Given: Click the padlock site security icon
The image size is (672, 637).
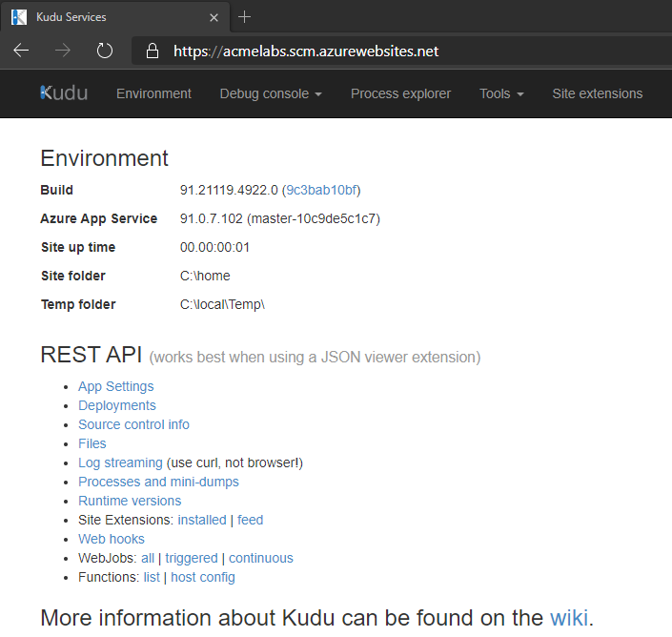Looking at the screenshot, I should click(x=152, y=51).
